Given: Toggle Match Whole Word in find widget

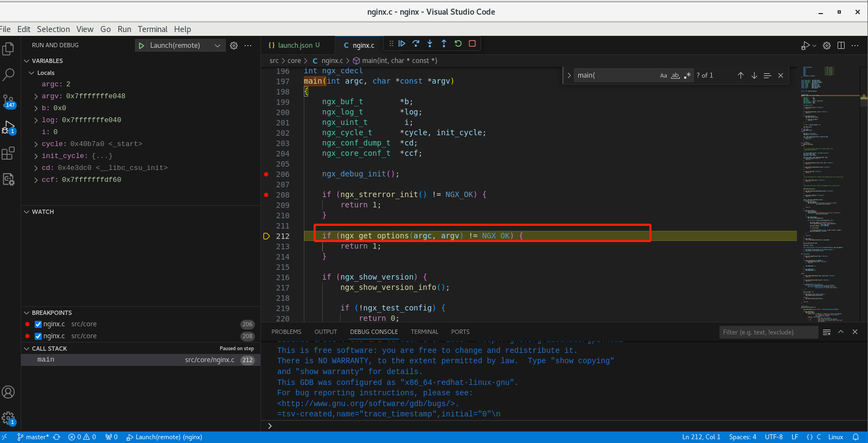Looking at the screenshot, I should click(x=675, y=75).
